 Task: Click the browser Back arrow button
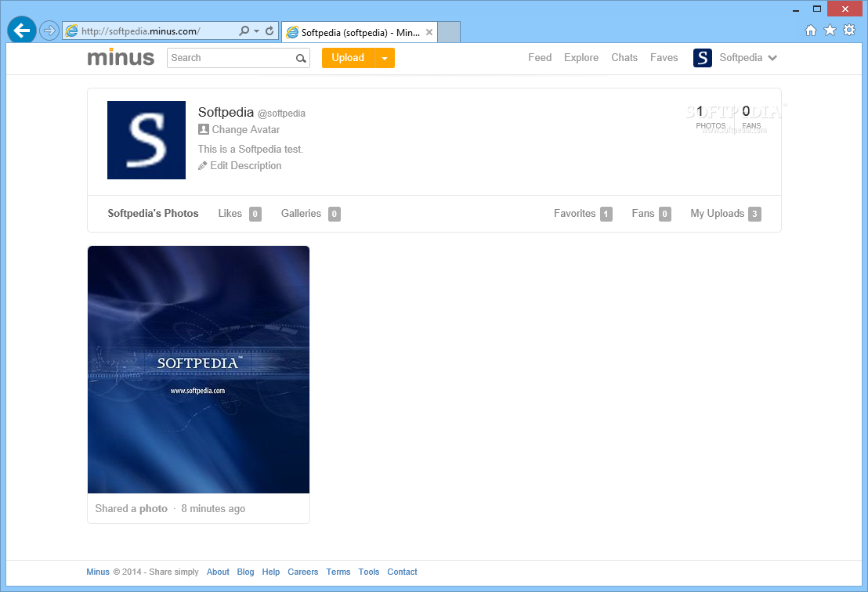tap(22, 31)
